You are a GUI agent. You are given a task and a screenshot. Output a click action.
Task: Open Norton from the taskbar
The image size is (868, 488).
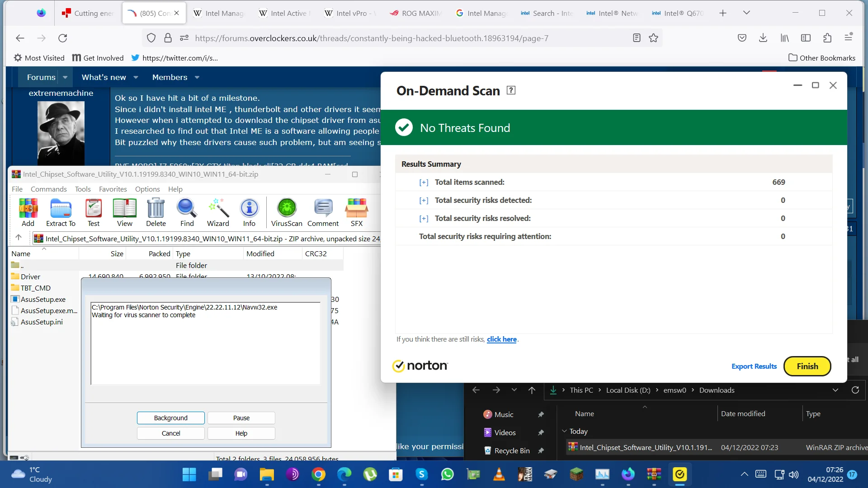679,474
